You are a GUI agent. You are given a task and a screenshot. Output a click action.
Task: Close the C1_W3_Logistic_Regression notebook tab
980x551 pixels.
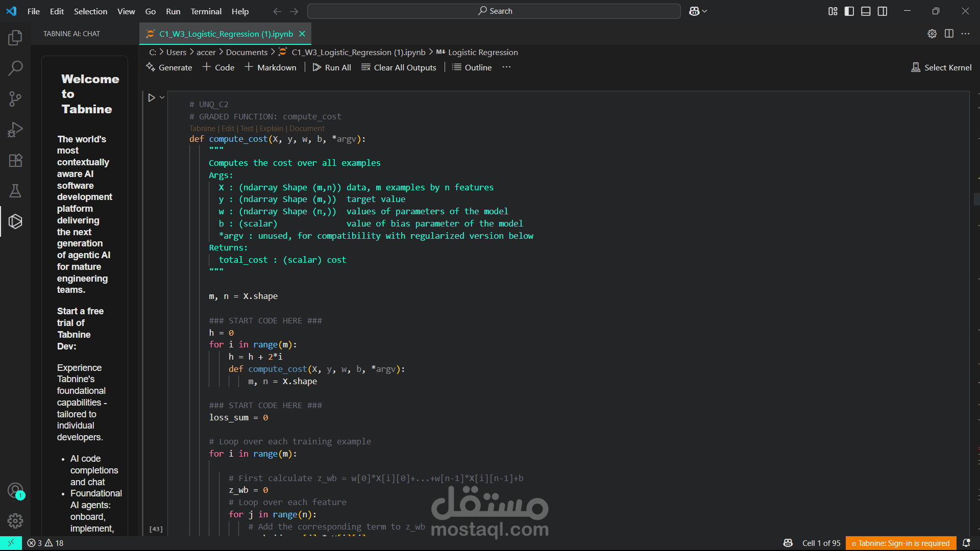click(x=302, y=34)
